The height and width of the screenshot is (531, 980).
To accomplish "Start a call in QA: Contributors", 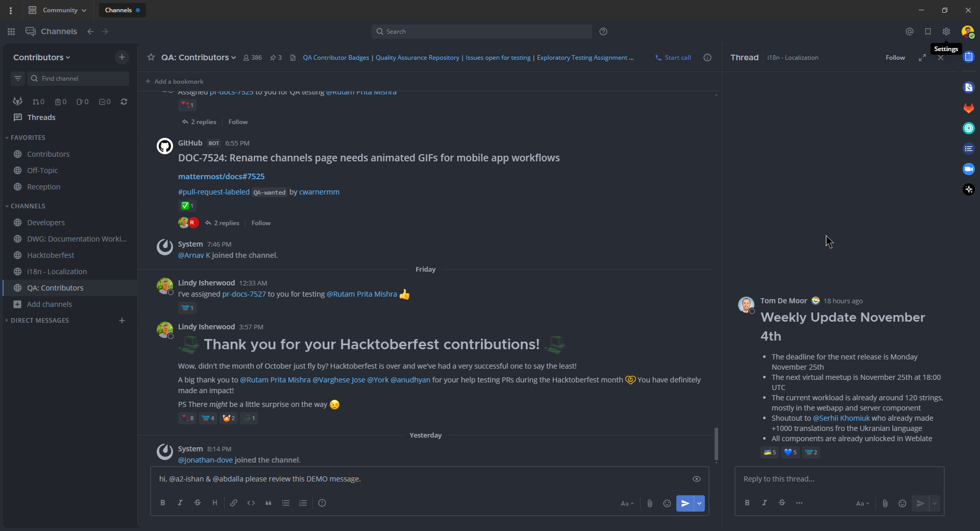I will click(x=673, y=57).
